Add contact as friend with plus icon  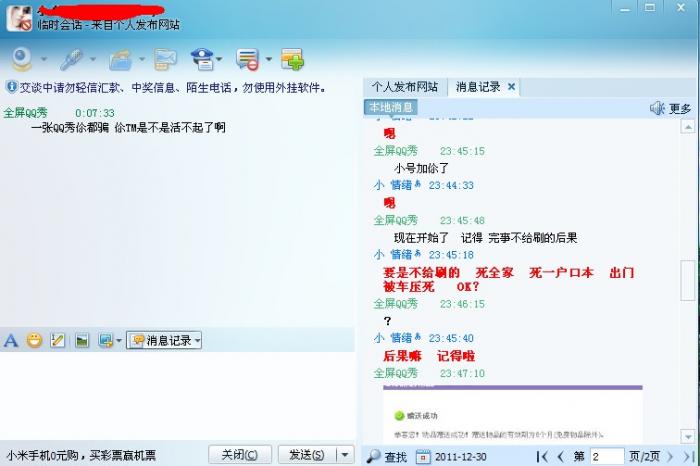(292, 59)
